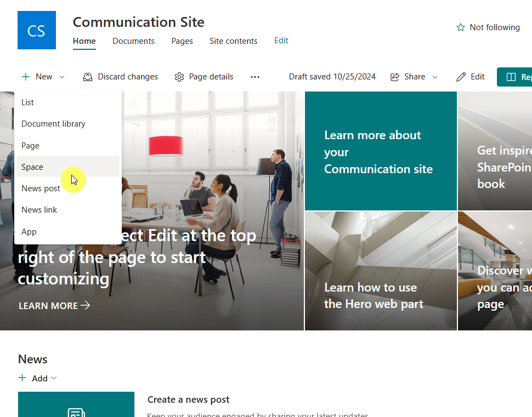Click the plus icon beside Add under News
This screenshot has height=417, width=532.
(x=22, y=378)
